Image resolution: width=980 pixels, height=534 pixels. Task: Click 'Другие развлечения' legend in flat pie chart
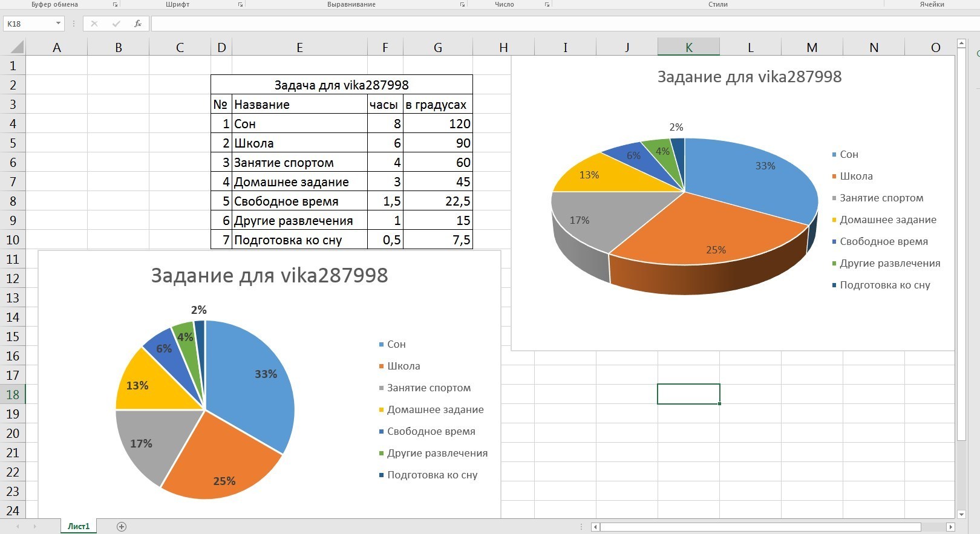click(x=433, y=453)
